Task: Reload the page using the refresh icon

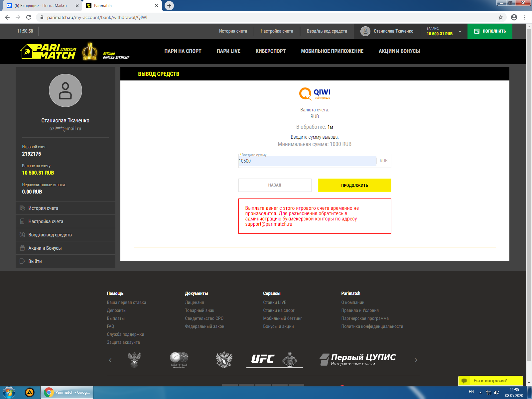Action: 29,17
